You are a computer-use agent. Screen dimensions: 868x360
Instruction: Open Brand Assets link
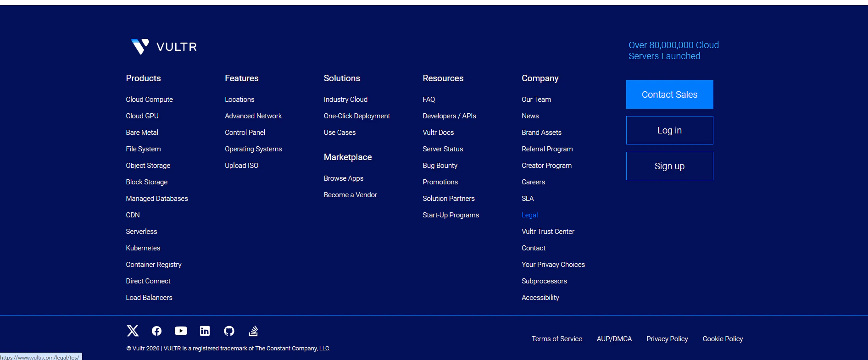click(542, 133)
